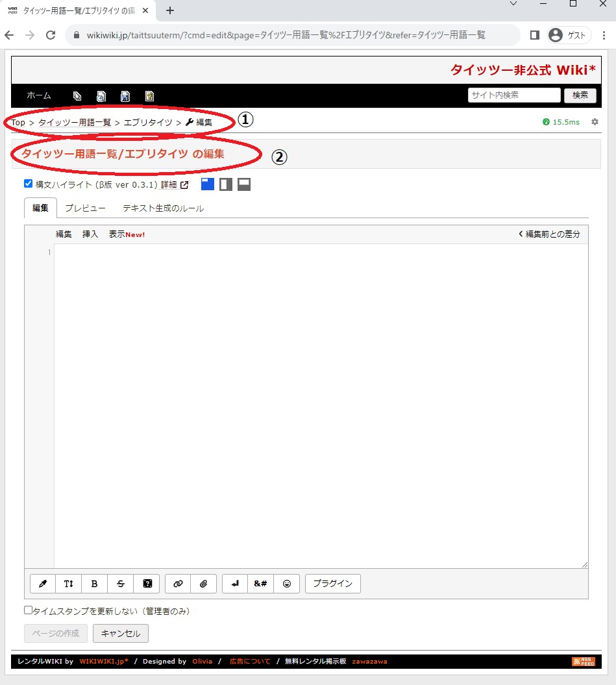
Task: Select the blue top-panel layout toggle
Action: pos(208,184)
